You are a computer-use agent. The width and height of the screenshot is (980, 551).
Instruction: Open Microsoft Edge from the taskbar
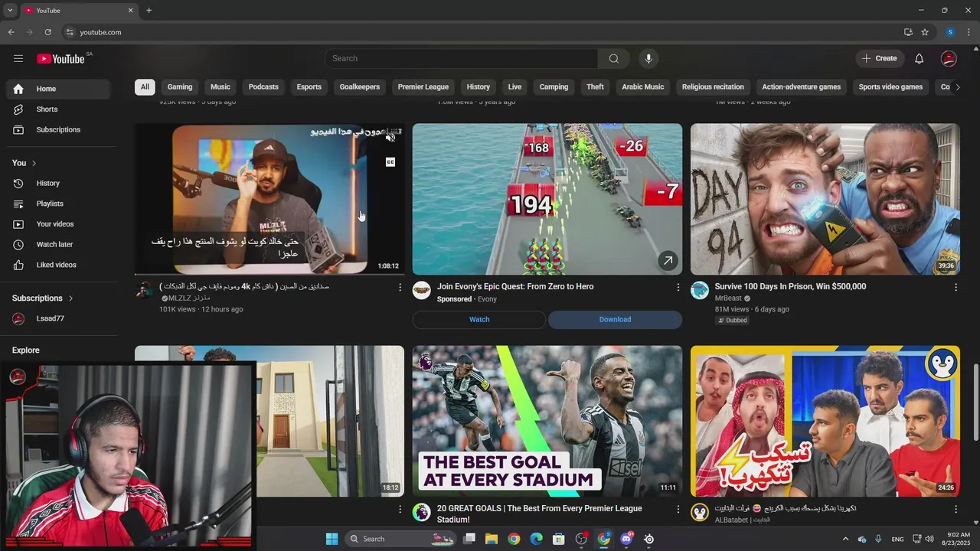536,540
